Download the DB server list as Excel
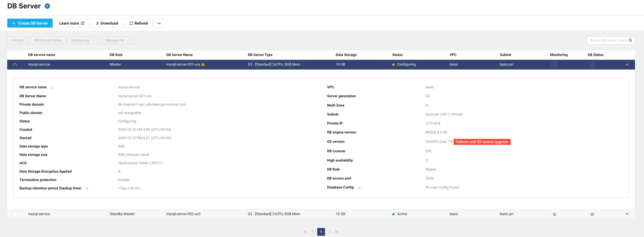 point(107,23)
